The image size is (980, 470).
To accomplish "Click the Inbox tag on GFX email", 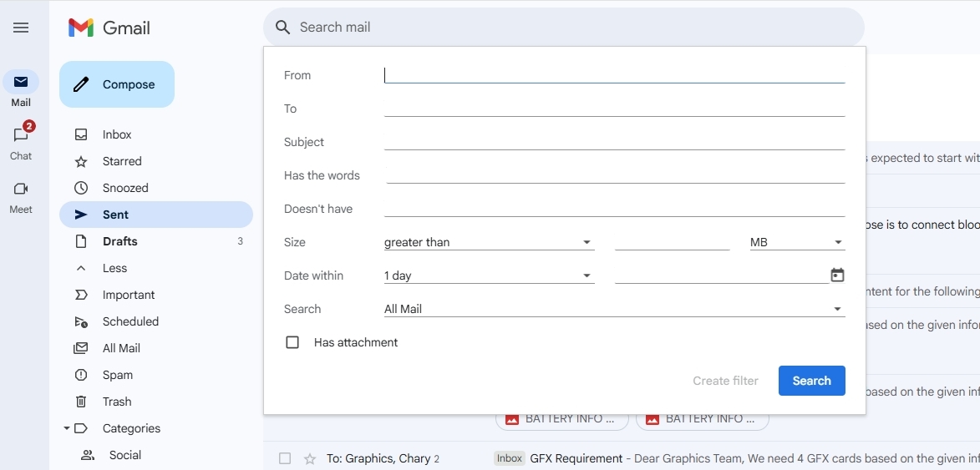I will point(510,459).
